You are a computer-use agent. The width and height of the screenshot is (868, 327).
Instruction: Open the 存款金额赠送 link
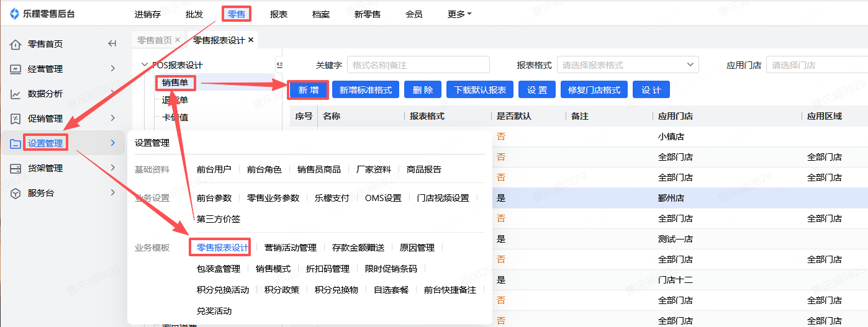tap(358, 248)
